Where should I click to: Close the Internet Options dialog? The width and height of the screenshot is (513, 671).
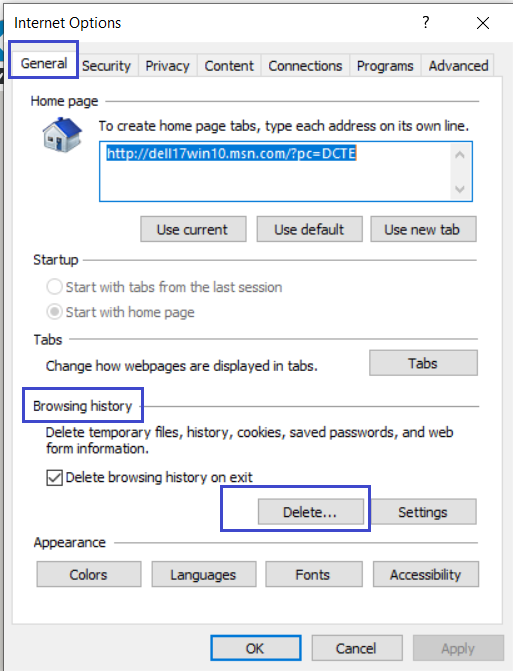(483, 23)
